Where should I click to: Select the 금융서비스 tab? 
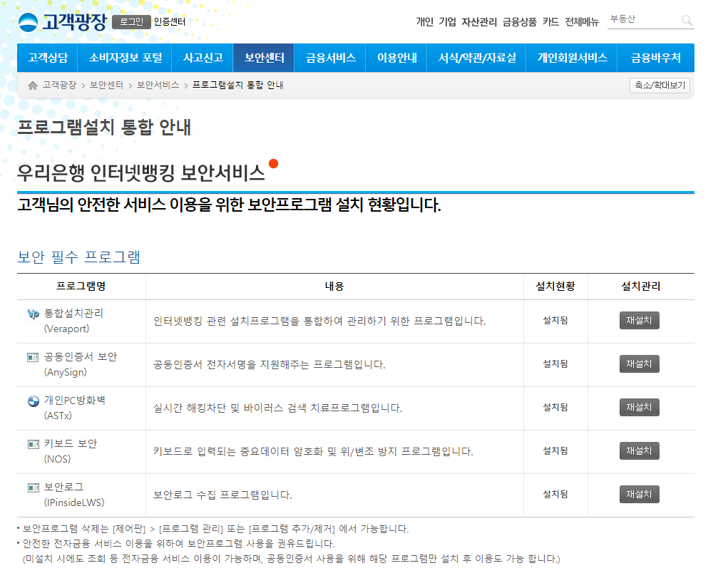pos(330,58)
